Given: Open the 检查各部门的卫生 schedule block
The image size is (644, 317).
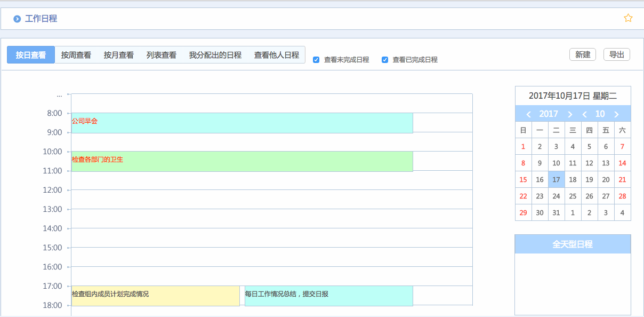Looking at the screenshot, I should pos(240,161).
